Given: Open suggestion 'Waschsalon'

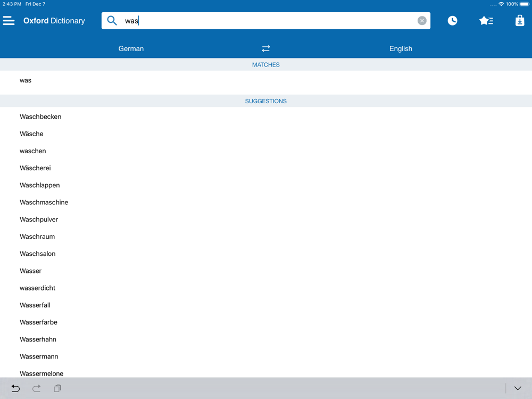Looking at the screenshot, I should tap(266, 254).
